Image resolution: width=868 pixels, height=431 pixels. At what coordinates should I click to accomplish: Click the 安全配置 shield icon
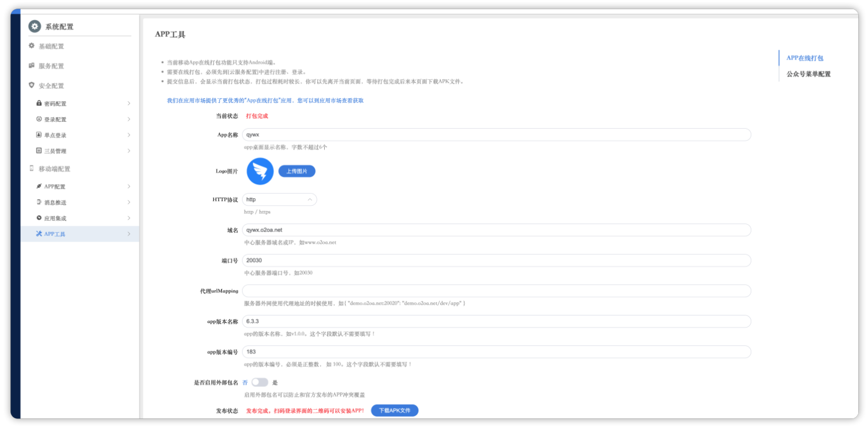(x=32, y=86)
